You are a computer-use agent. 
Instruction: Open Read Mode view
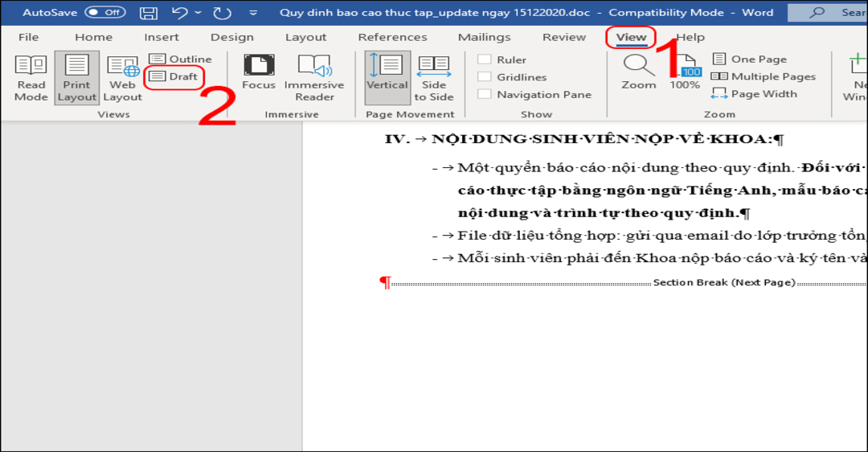click(x=31, y=78)
